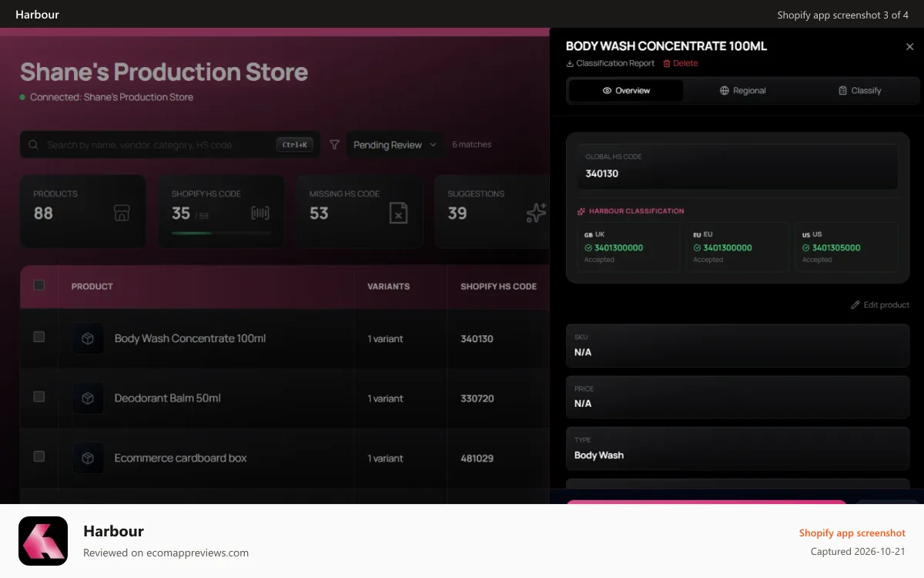
Task: Click the download icon before Classification Report
Action: tap(570, 63)
